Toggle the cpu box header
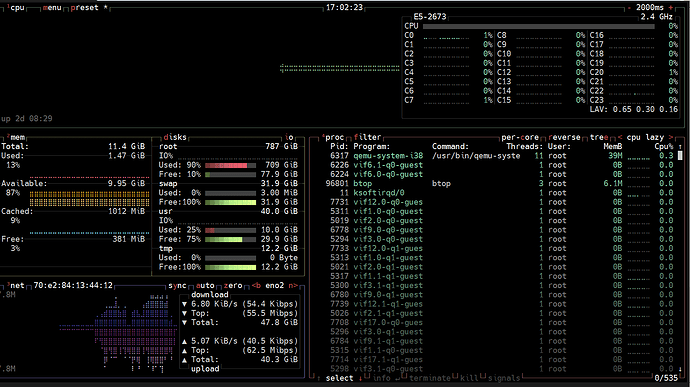 click(16, 7)
